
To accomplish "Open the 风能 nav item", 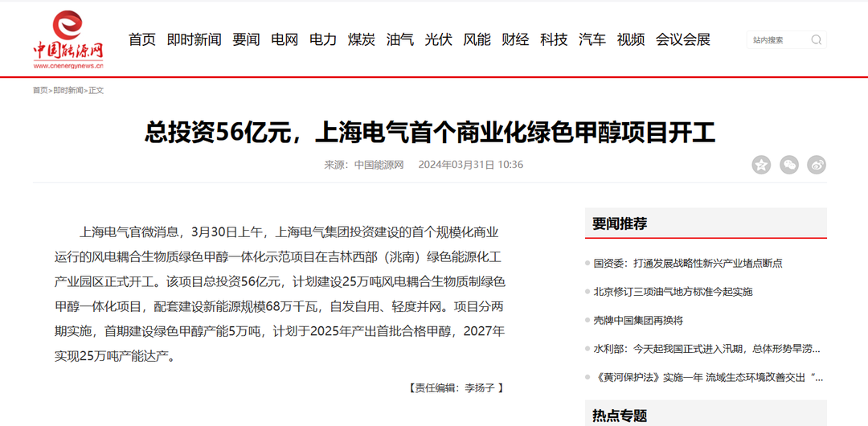I will point(477,39).
